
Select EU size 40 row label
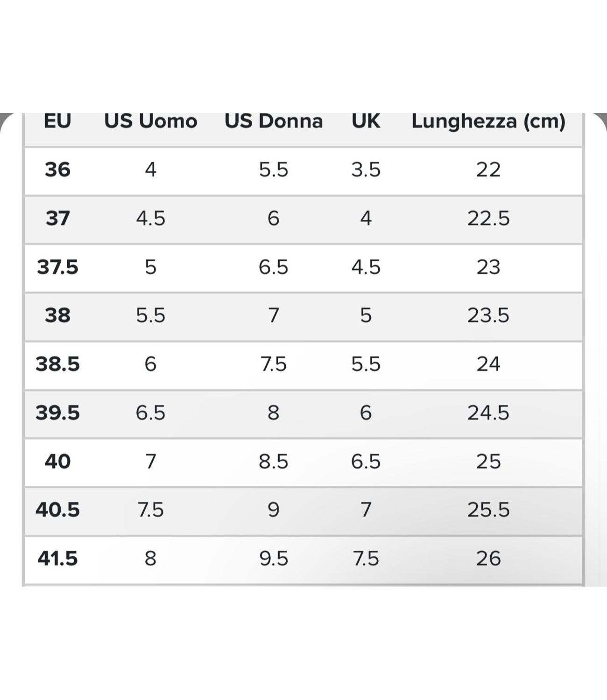(57, 461)
